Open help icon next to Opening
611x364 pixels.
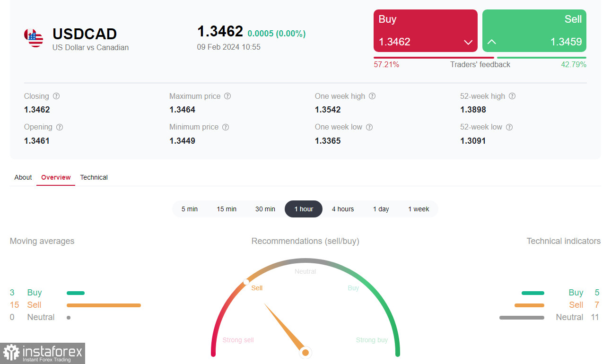60,127
